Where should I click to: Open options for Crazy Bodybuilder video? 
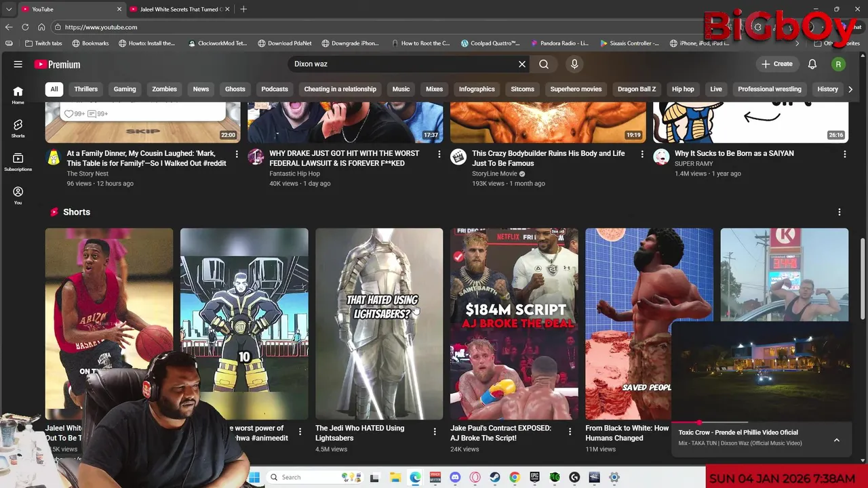pos(642,155)
